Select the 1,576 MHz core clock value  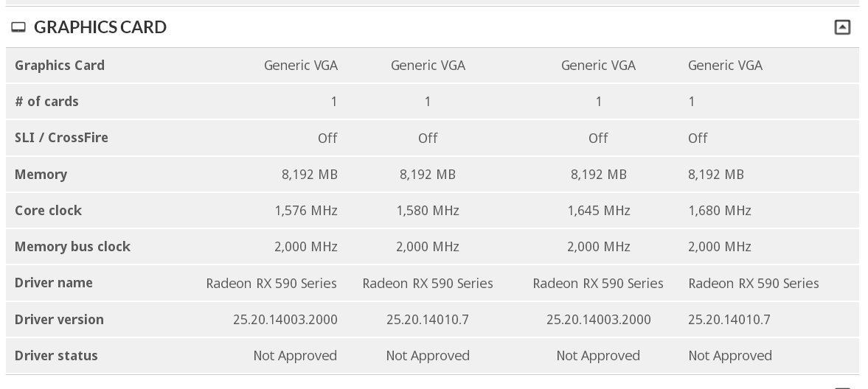(305, 211)
